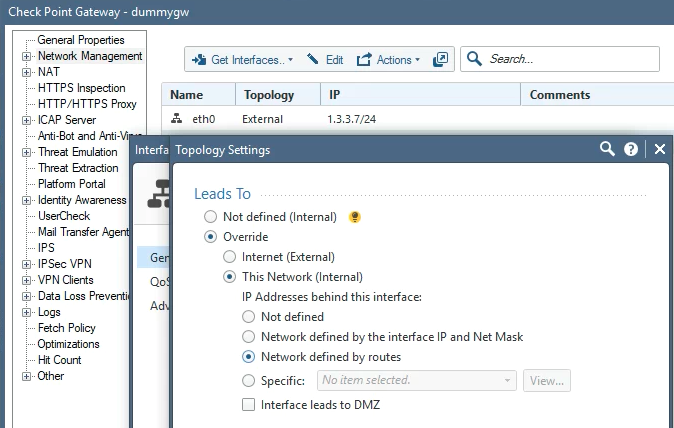Click the eth0 network interface icon

pyautogui.click(x=176, y=118)
